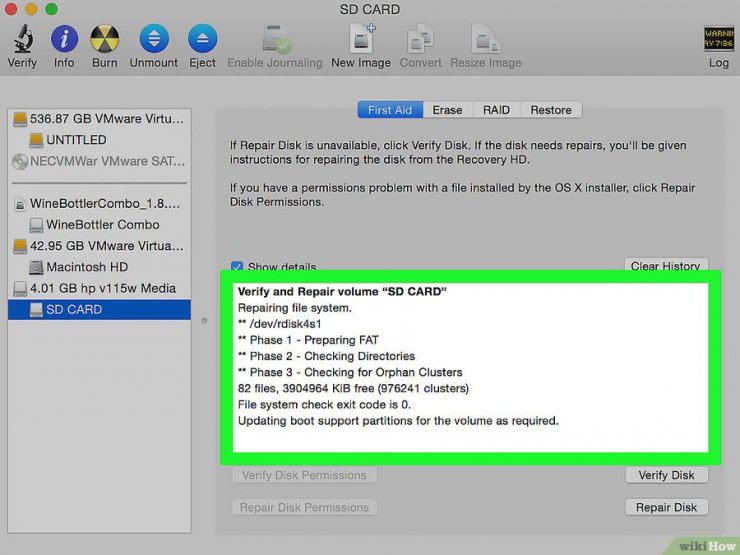
Task: Select the UNTITLED volume
Action: 99,140
